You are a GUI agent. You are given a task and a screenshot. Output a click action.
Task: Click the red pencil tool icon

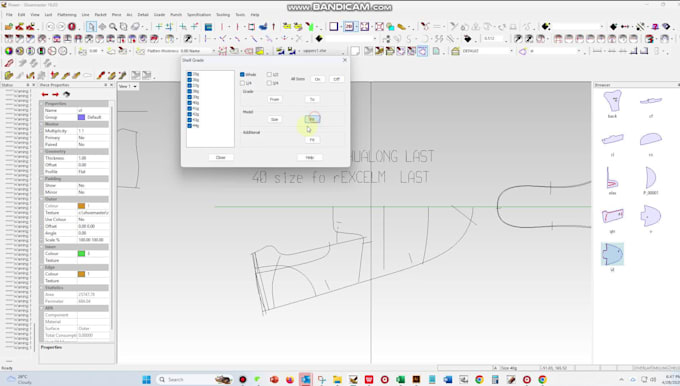pyautogui.click(x=9, y=63)
